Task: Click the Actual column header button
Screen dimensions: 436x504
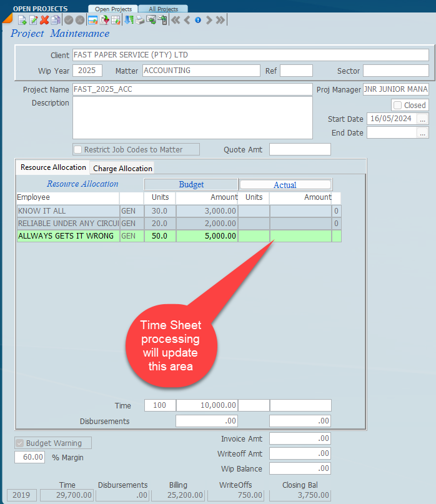Action: click(x=285, y=185)
